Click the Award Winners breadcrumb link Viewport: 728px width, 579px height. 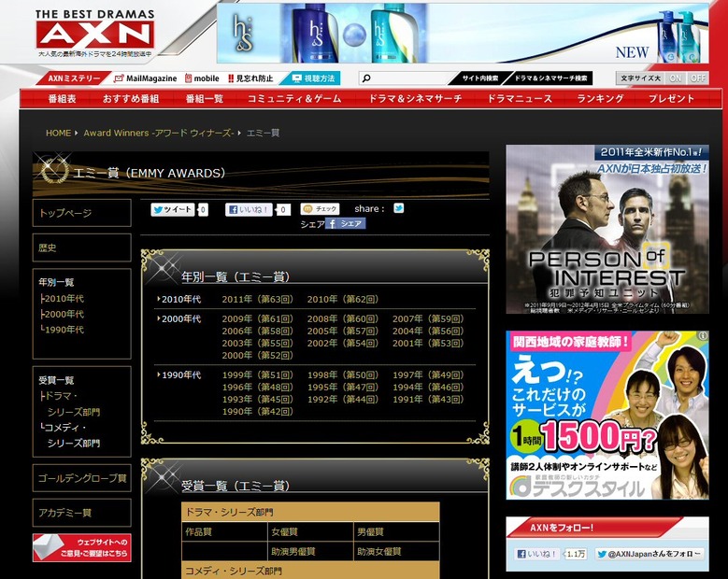pyautogui.click(x=158, y=134)
